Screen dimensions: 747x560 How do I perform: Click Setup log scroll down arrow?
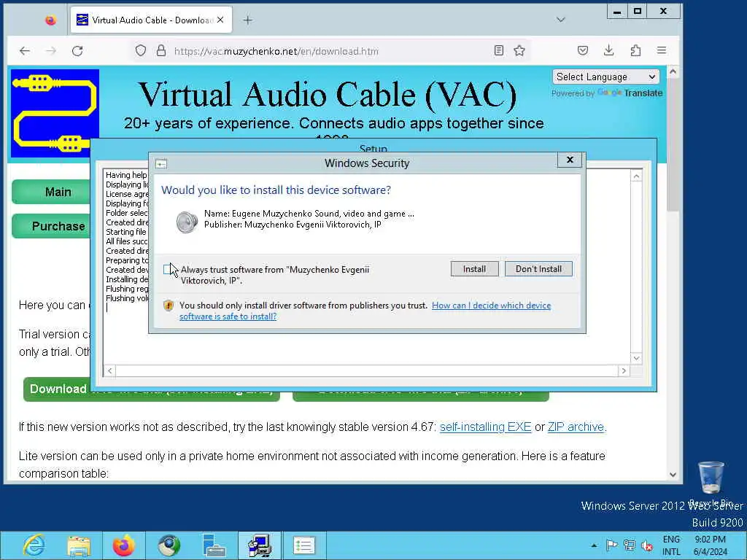(x=636, y=358)
